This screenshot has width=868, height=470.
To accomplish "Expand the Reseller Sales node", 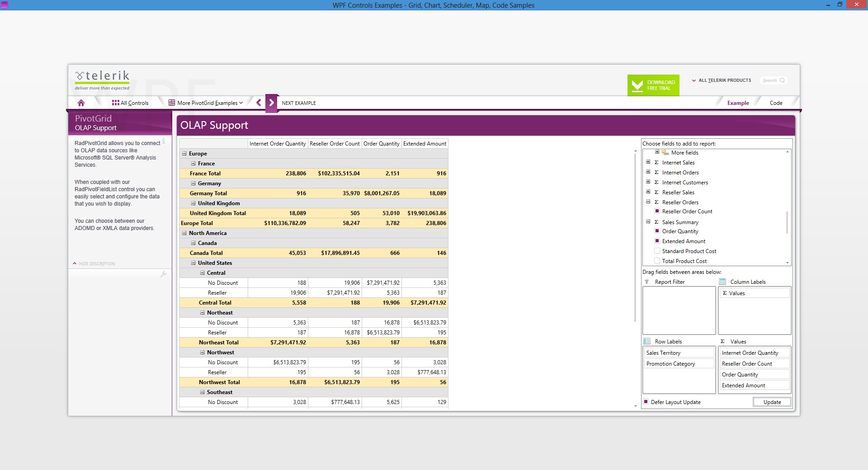I will coord(648,192).
